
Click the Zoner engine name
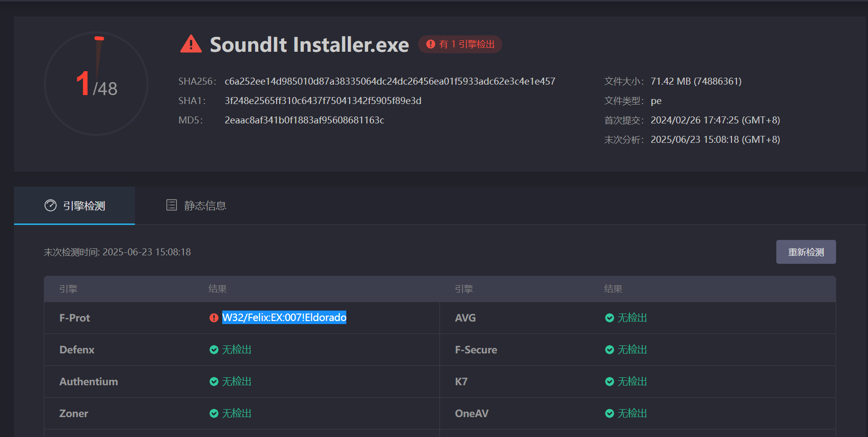tap(74, 413)
